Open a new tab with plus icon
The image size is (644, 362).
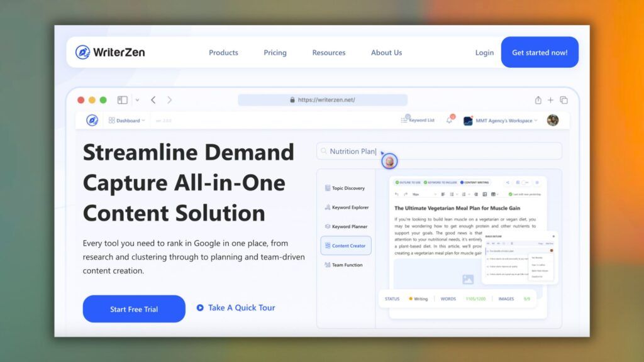(550, 100)
